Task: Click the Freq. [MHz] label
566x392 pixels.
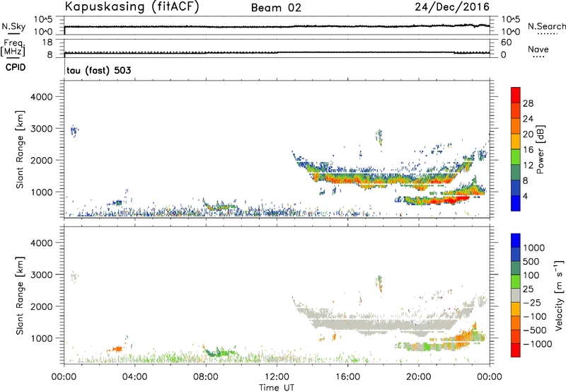Action: pyautogui.click(x=13, y=47)
